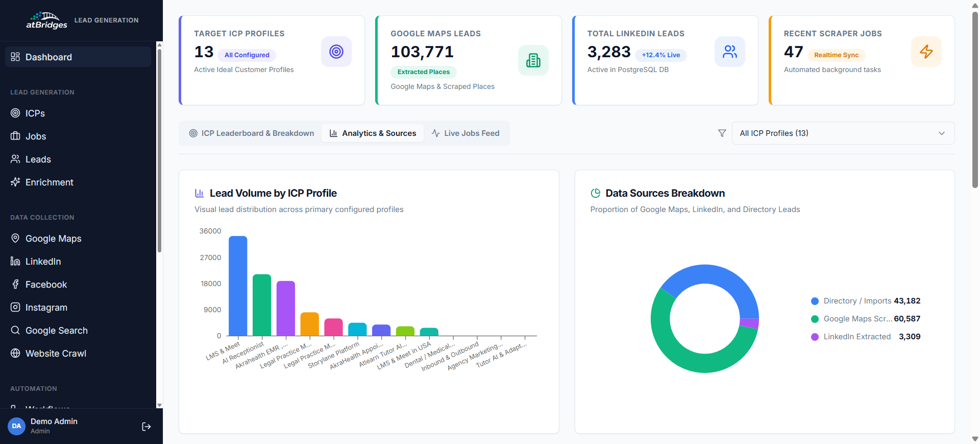This screenshot has width=980, height=444.
Task: Click the Leads people icon
Action: coord(15,159)
